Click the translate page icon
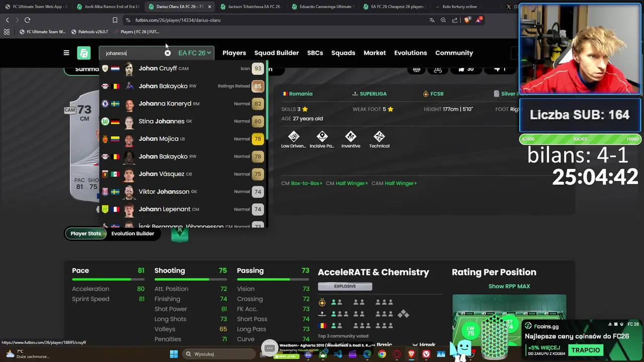The image size is (644, 362). pyautogui.click(x=432, y=20)
